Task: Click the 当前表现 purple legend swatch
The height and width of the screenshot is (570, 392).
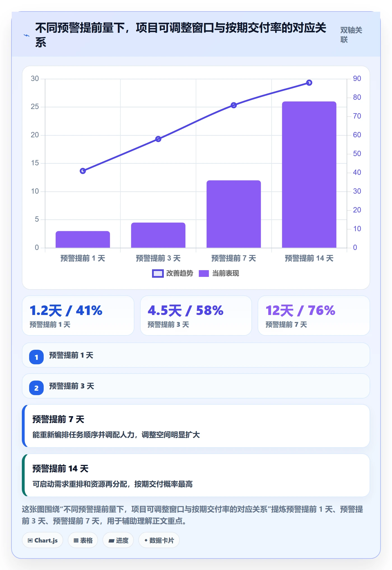Action: pos(204,274)
